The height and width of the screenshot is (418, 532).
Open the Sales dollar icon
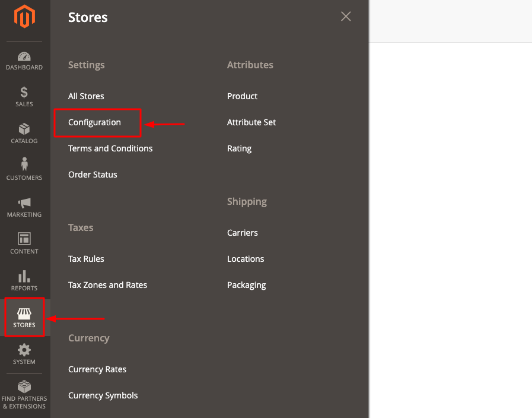pos(24,93)
